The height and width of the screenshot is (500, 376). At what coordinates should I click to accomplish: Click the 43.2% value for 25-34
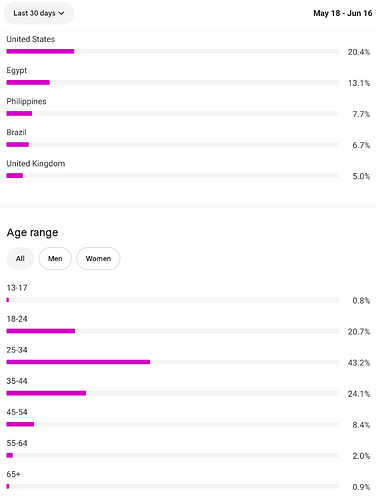[359, 363]
